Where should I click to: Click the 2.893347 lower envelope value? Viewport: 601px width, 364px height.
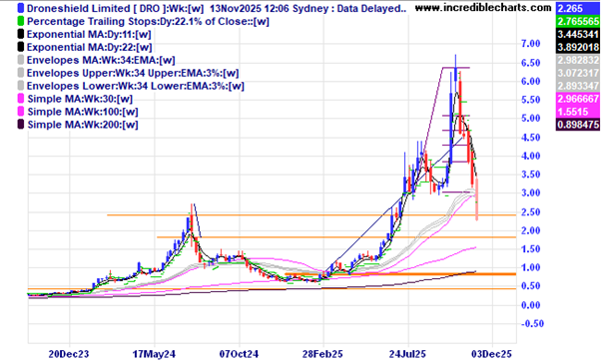click(578, 86)
